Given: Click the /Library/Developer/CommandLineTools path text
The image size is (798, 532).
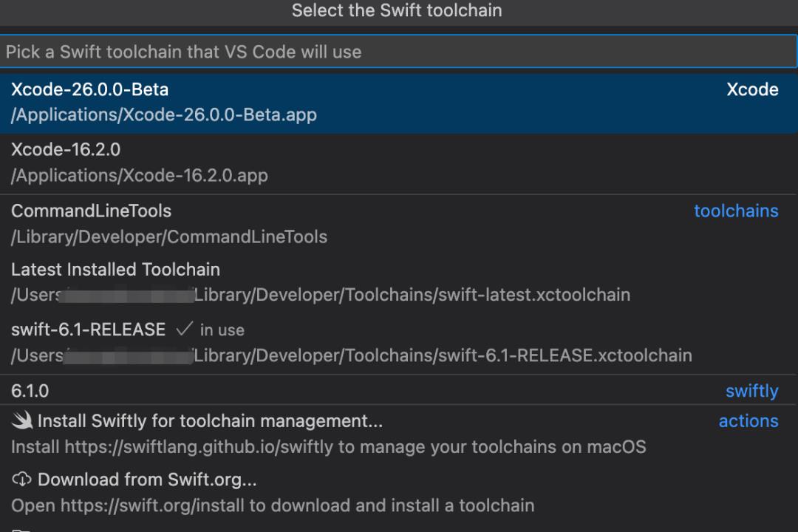Looking at the screenshot, I should pyautogui.click(x=169, y=236).
